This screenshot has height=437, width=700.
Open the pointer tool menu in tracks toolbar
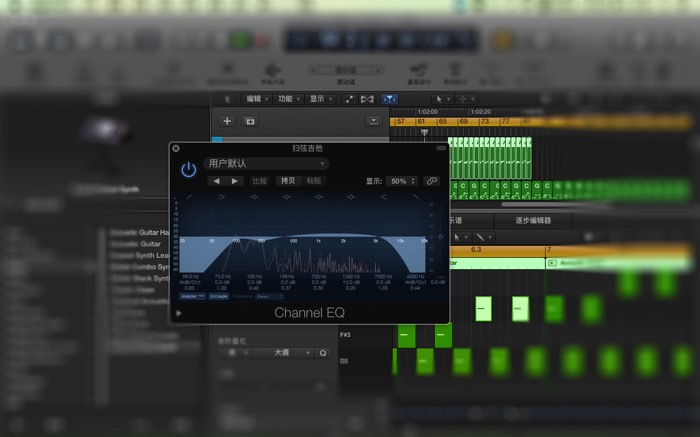point(443,99)
